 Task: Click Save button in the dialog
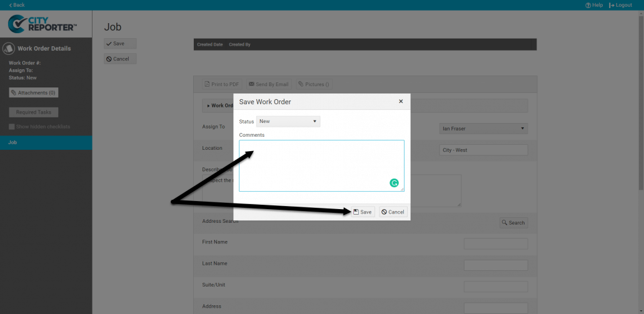tap(363, 212)
